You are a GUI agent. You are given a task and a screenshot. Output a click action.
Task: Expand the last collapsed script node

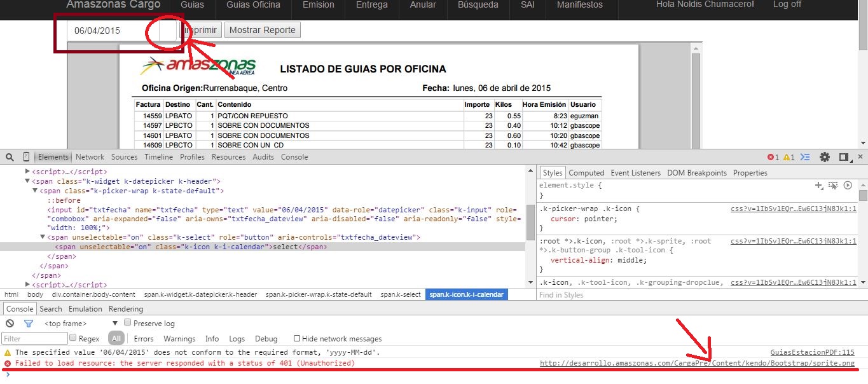27,285
